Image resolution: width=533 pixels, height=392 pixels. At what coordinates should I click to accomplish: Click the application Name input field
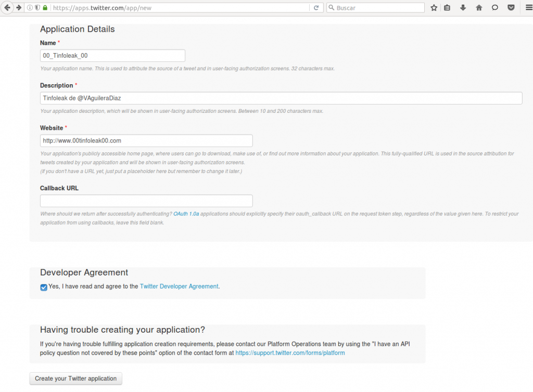tap(112, 56)
